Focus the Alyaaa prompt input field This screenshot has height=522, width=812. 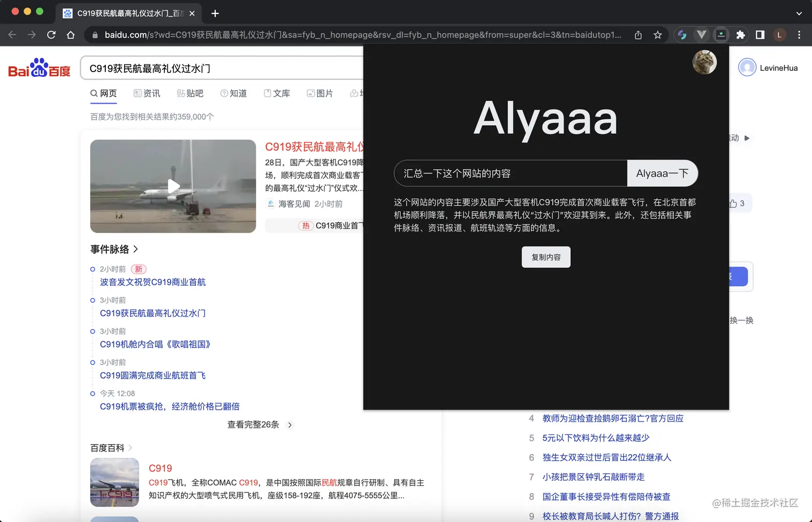pyautogui.click(x=511, y=173)
